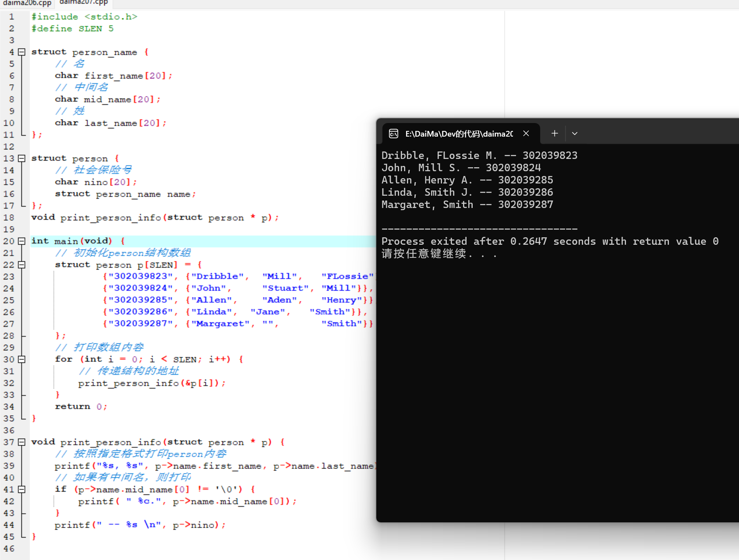
Task: Click the "print_person_info(&p[i]);" call
Action: tap(152, 383)
